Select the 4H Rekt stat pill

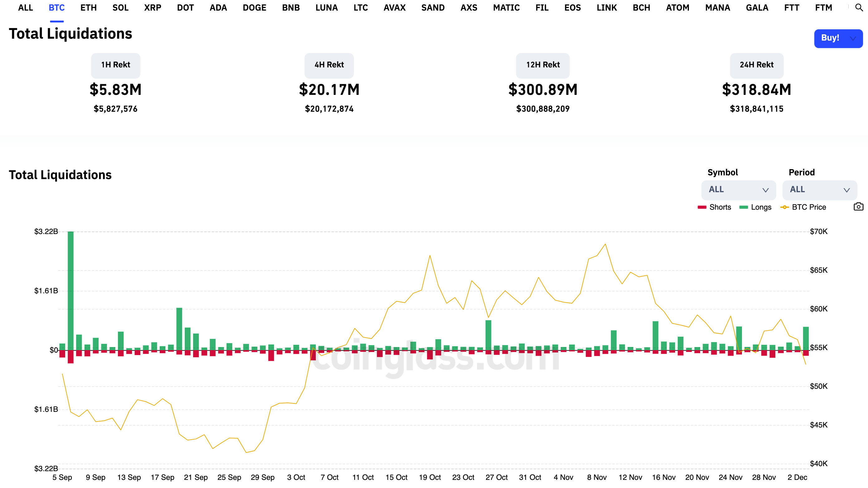click(329, 65)
